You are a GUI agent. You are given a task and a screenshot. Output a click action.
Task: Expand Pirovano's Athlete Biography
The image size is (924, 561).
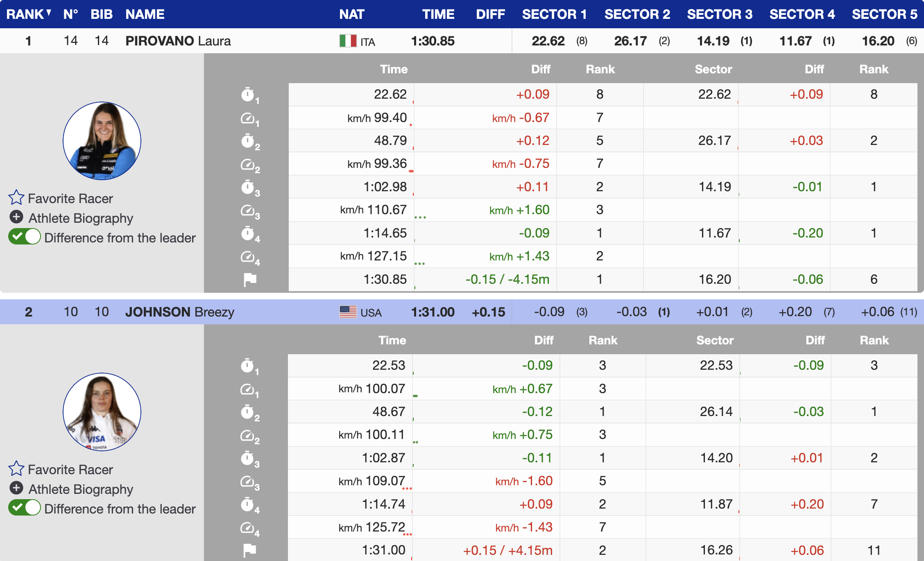(16, 217)
